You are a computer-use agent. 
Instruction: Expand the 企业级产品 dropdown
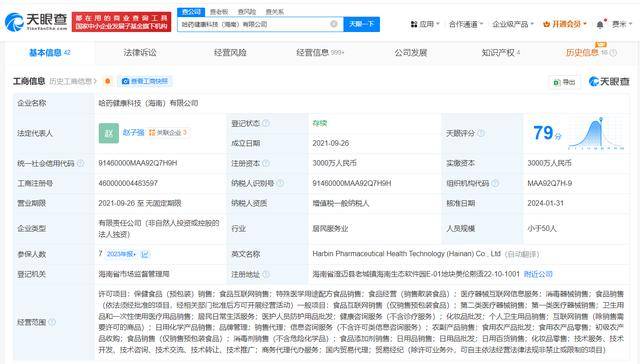pyautogui.click(x=513, y=24)
